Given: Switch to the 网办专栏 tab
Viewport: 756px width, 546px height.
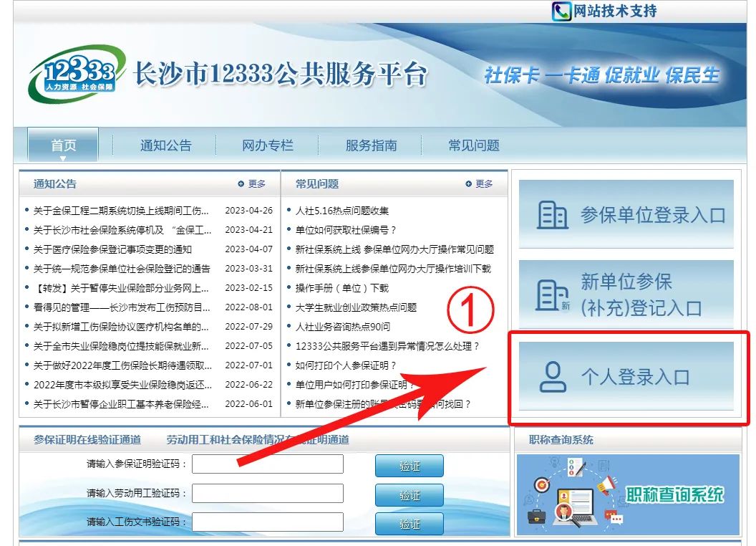Looking at the screenshot, I should [x=267, y=145].
